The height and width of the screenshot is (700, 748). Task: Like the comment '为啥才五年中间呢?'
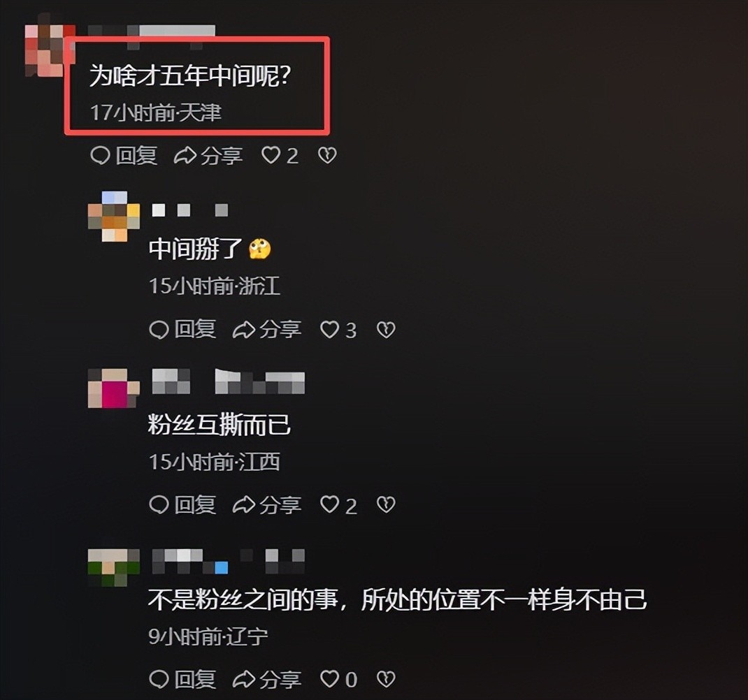coord(271,156)
